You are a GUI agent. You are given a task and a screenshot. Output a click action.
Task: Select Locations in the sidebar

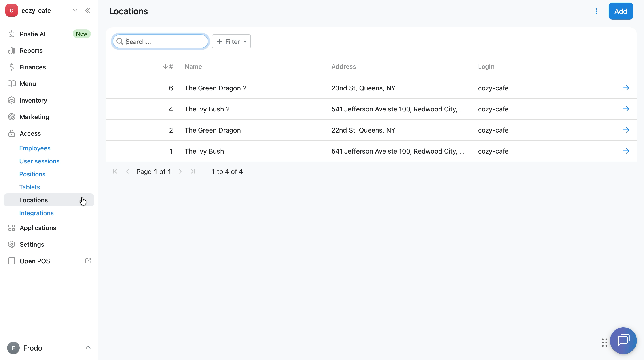click(x=49, y=200)
